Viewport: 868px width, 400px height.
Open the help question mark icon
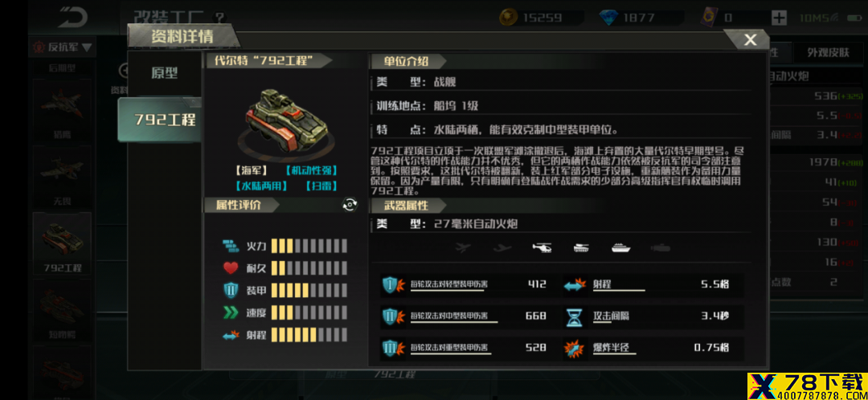click(x=219, y=18)
